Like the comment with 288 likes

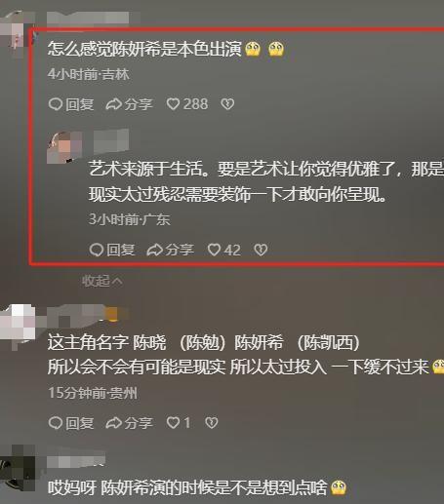tap(187, 104)
